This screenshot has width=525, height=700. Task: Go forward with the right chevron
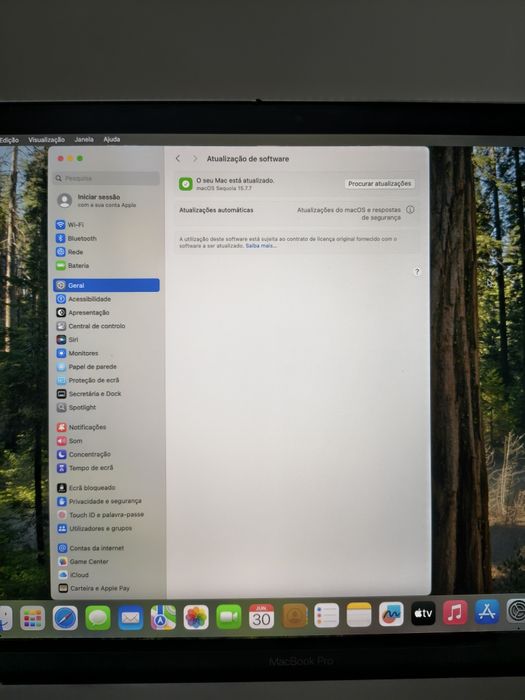point(195,158)
